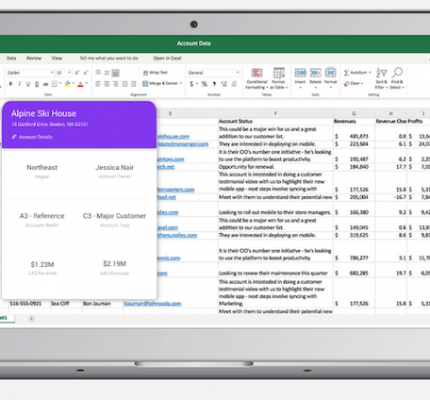The image size is (430, 400).
Task: Toggle Wrap Text in Alignment group
Action: (155, 72)
